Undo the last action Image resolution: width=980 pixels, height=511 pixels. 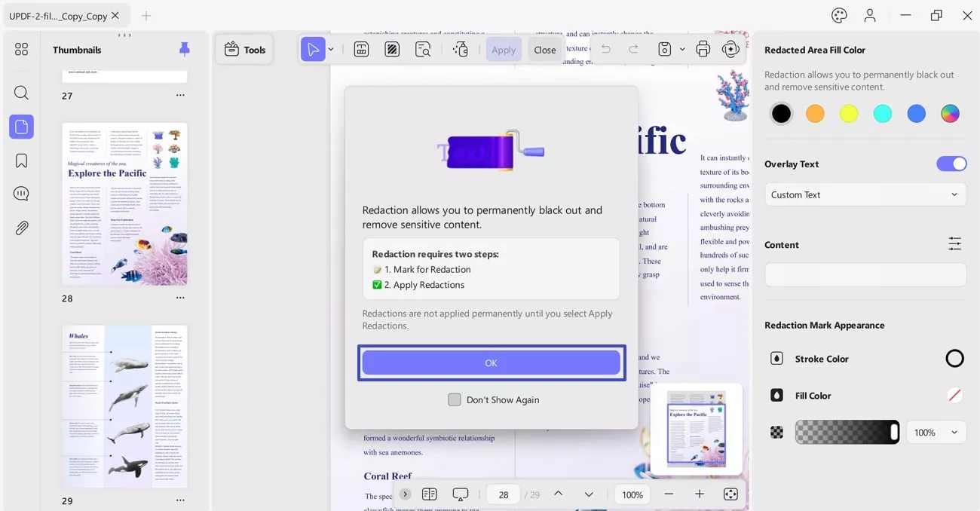[x=606, y=50]
